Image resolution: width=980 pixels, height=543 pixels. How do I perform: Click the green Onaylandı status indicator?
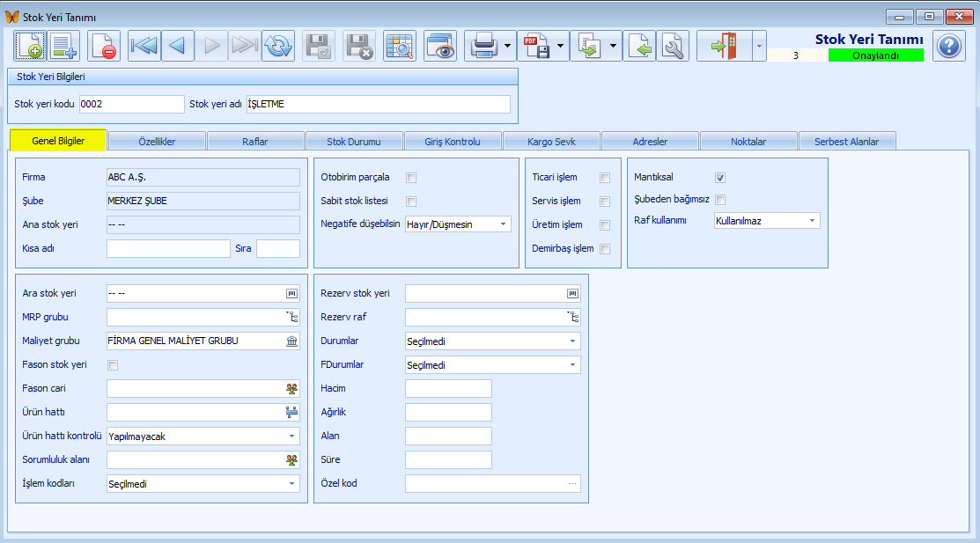[x=875, y=55]
